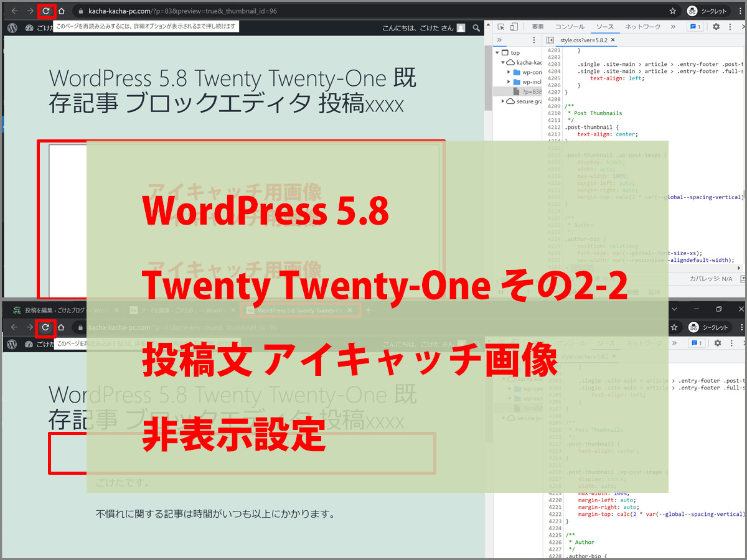Toggle sources navigator in window without browser tabs
The image size is (747, 560).
550,40
